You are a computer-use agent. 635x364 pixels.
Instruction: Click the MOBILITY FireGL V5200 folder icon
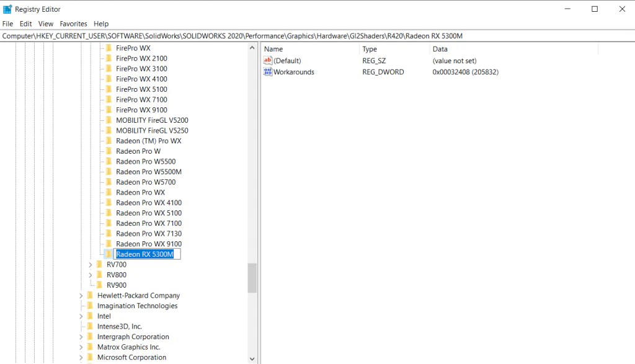109,120
